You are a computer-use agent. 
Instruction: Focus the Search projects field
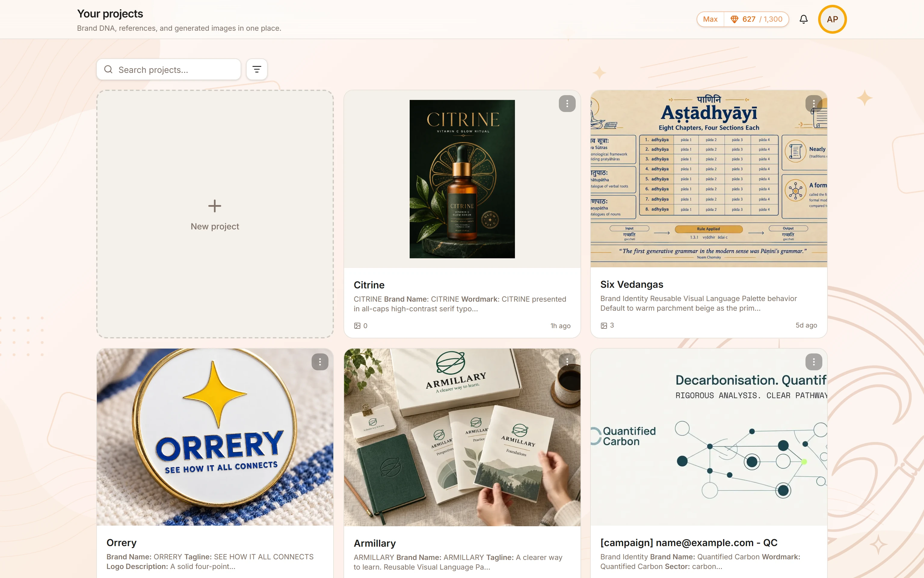pyautogui.click(x=169, y=69)
